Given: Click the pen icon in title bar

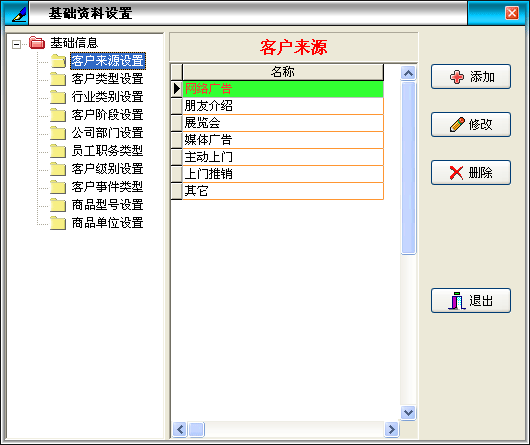Looking at the screenshot, I should point(18,14).
